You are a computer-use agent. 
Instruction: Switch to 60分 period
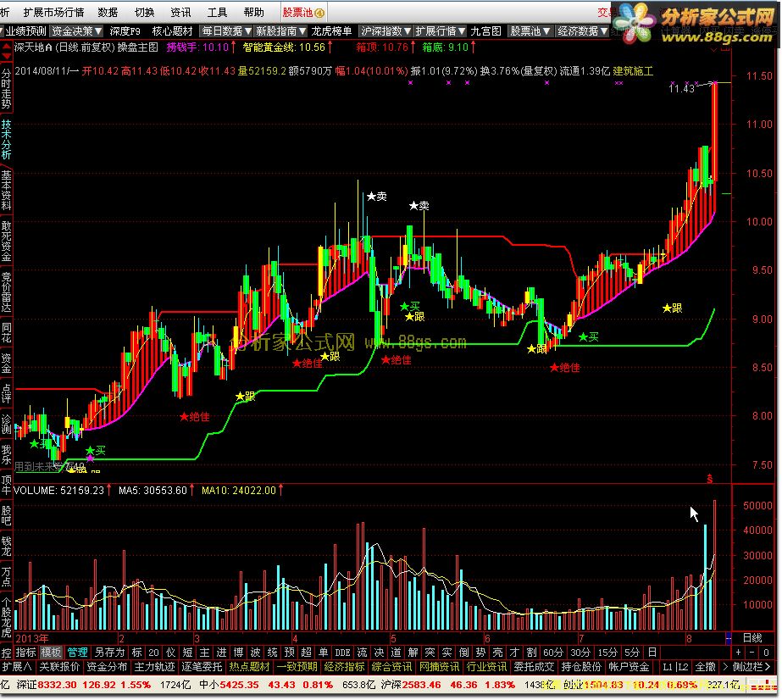tap(553, 653)
